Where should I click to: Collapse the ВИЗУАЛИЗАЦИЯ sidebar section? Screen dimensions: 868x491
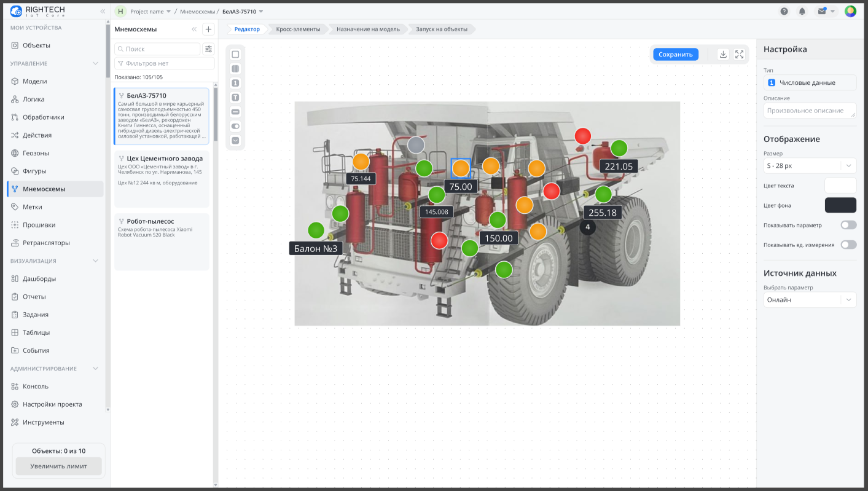point(95,261)
